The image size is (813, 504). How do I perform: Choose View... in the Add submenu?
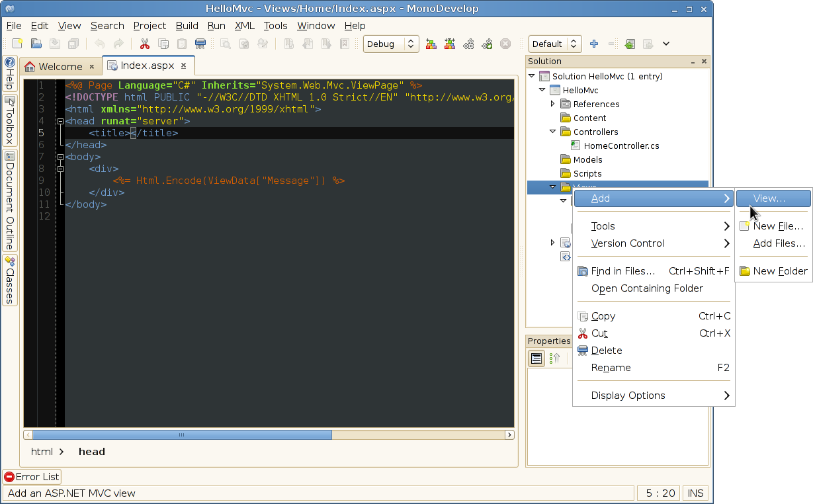(773, 198)
